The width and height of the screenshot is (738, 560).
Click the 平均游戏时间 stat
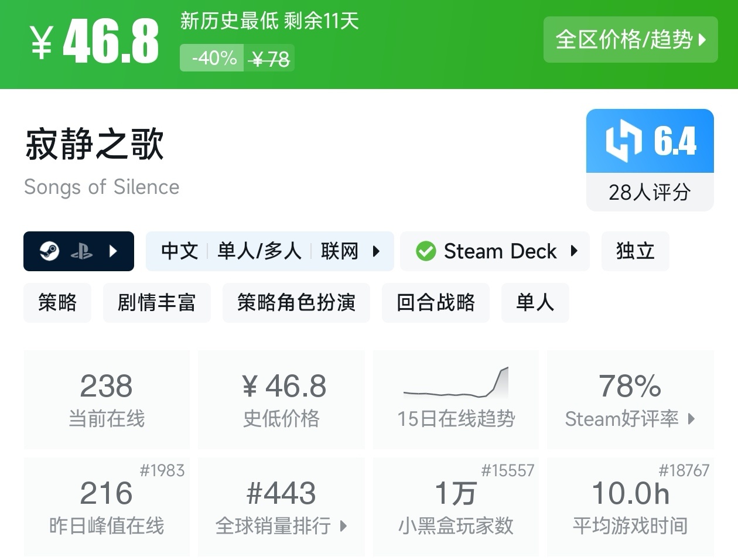tap(630, 507)
